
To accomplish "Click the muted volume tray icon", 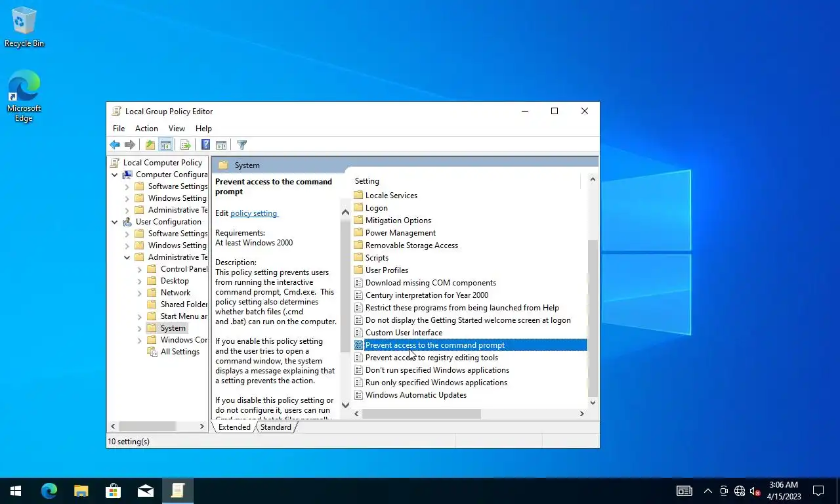I will tap(755, 491).
